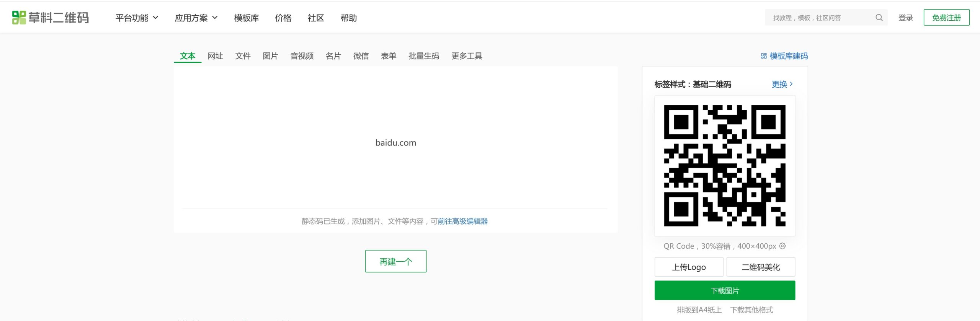Open 价格 in top navigation

coord(283,18)
